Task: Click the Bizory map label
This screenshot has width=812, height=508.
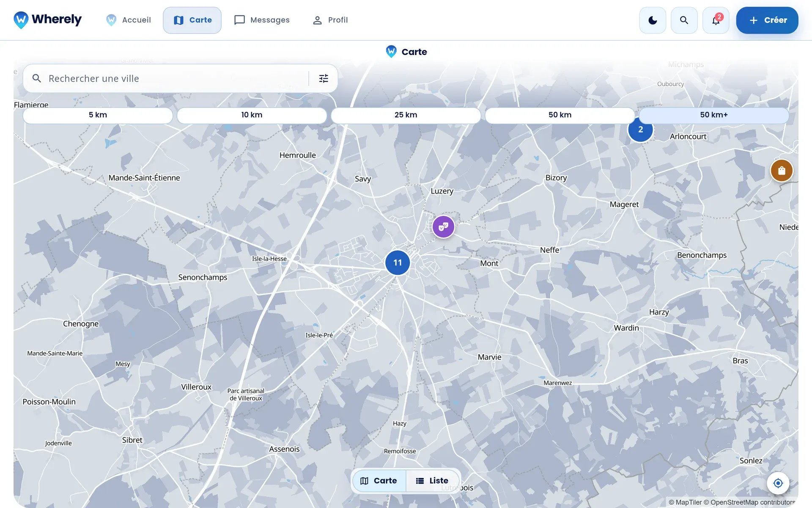Action: [x=556, y=178]
